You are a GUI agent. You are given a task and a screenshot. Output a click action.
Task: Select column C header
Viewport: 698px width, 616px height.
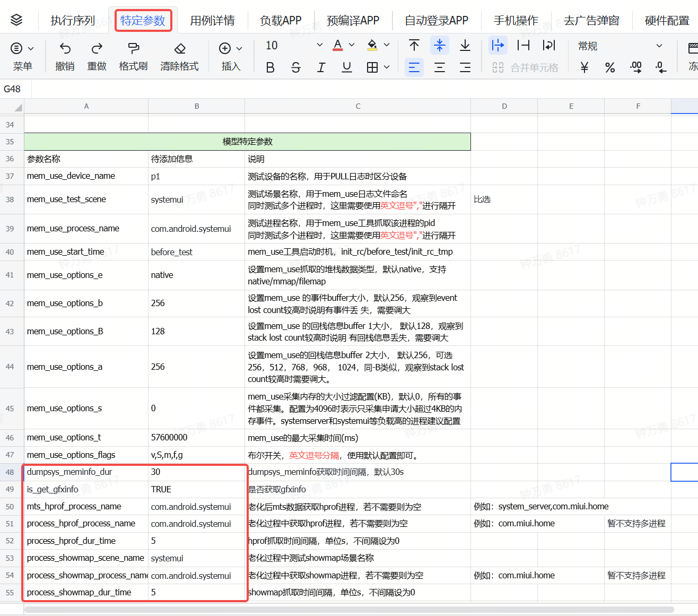coord(358,106)
